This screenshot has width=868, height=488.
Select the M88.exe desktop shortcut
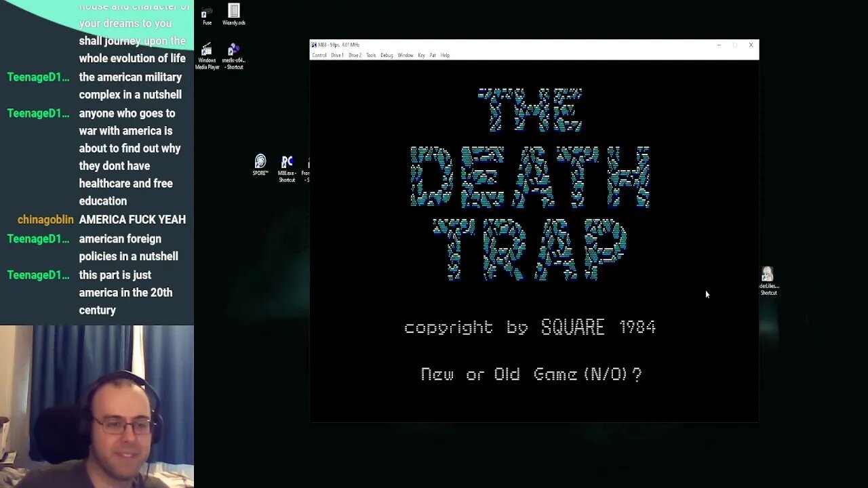287,169
